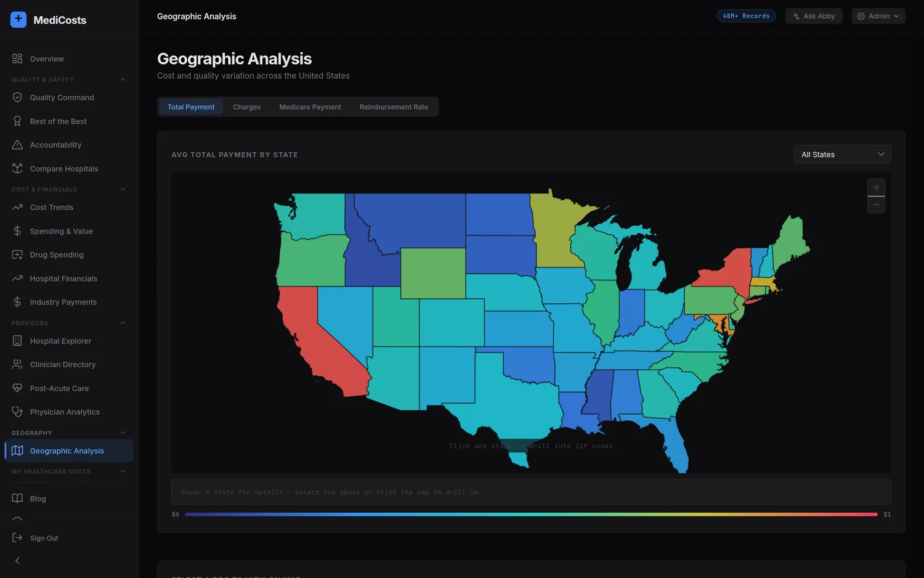
Task: Click the Accountability warning triangle icon
Action: [17, 145]
